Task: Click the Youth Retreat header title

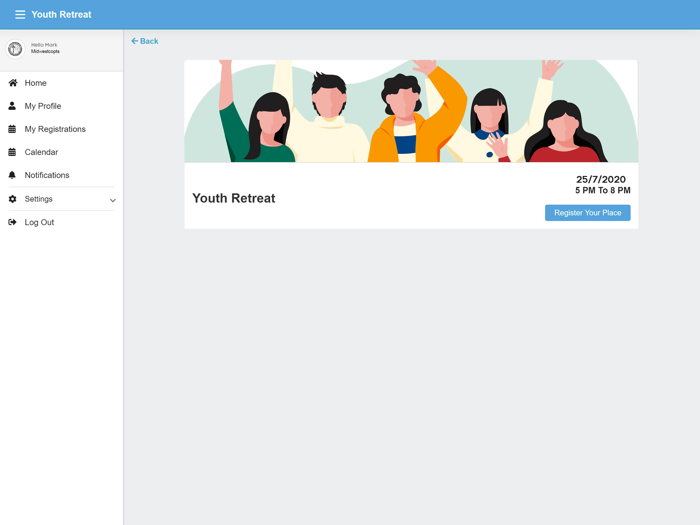Action: 61,15
